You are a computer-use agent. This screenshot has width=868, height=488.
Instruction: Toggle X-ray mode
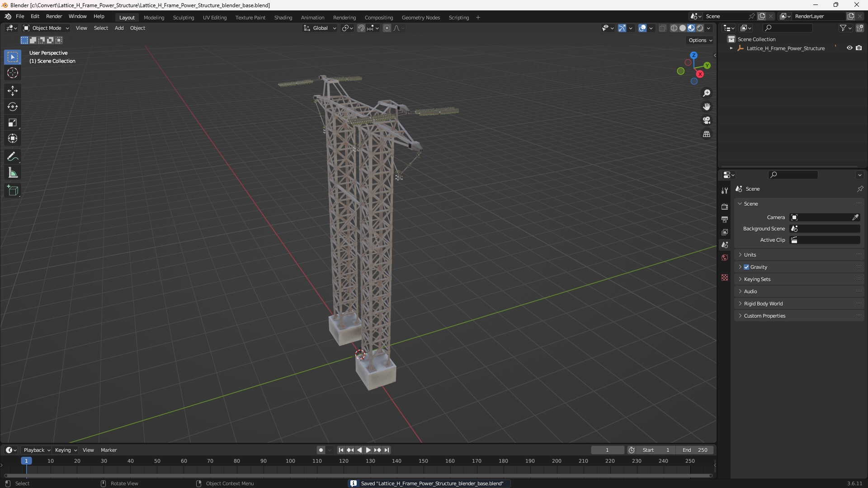click(x=663, y=28)
